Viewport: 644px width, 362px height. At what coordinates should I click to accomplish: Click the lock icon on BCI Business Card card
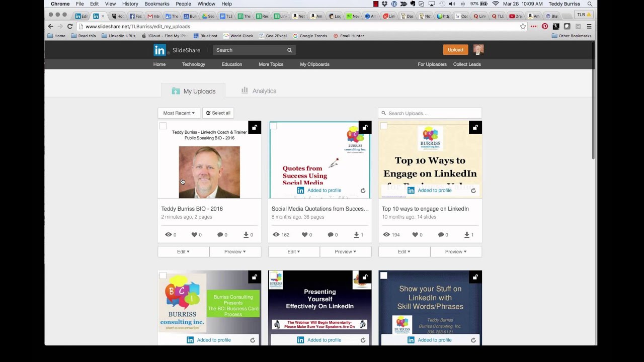click(x=255, y=277)
